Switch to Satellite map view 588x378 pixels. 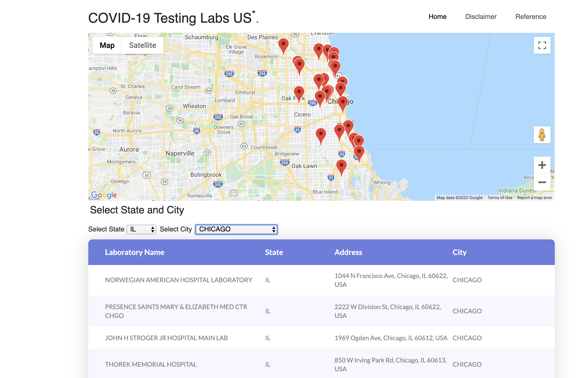click(142, 45)
